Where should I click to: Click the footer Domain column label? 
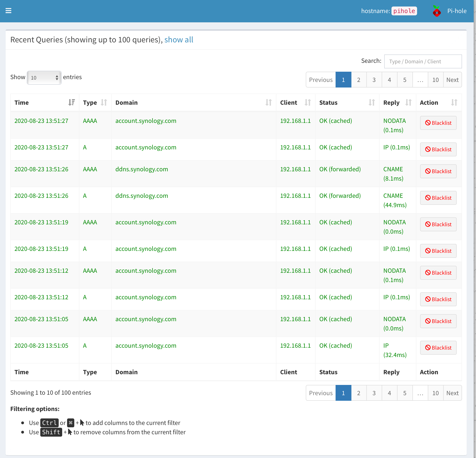(x=126, y=372)
